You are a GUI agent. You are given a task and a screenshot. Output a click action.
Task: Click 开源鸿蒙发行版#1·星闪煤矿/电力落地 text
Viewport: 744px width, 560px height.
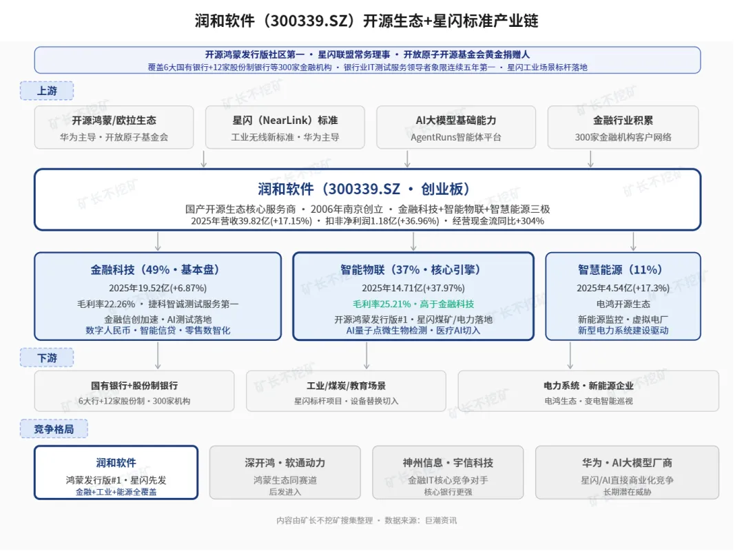(413, 320)
